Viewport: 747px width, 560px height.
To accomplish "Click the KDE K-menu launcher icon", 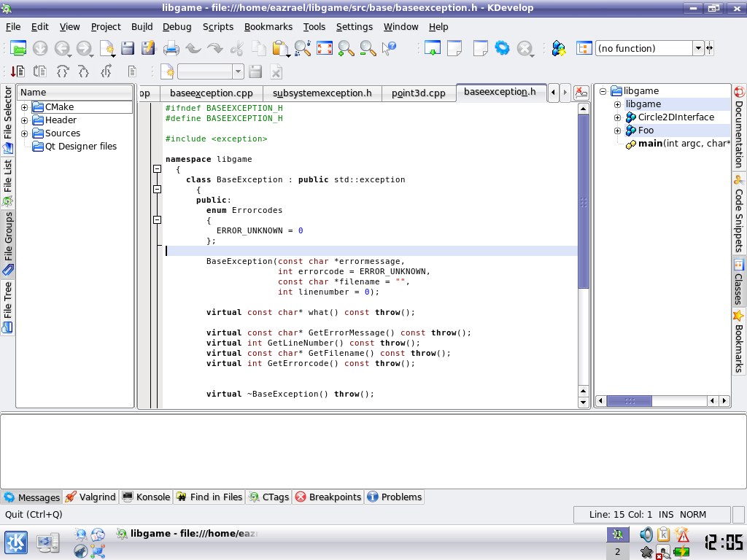I will pyautogui.click(x=16, y=542).
